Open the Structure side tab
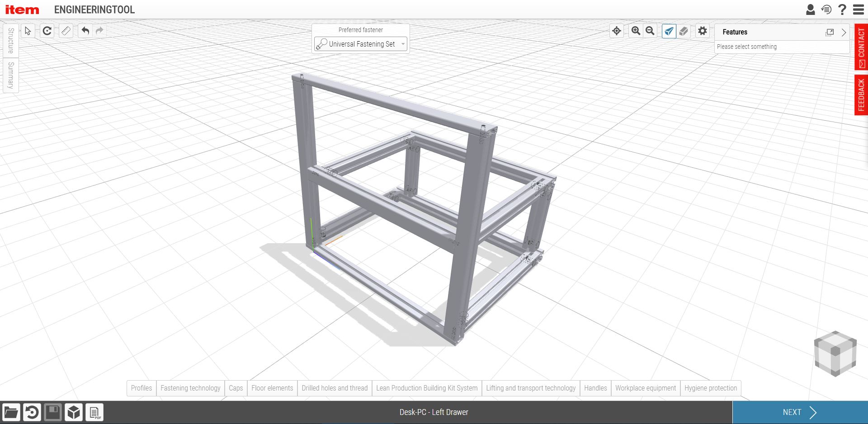Screen dimensions: 868x424 tap(11, 41)
